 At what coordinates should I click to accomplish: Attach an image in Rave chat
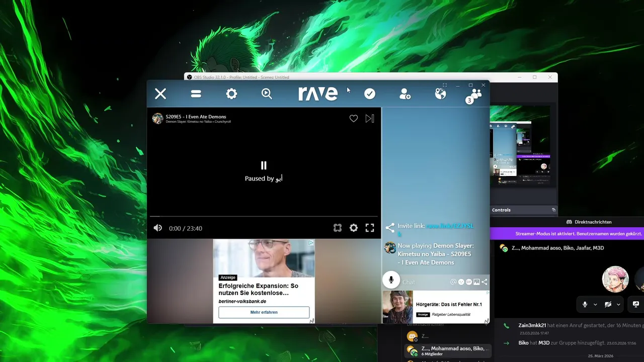(x=476, y=282)
